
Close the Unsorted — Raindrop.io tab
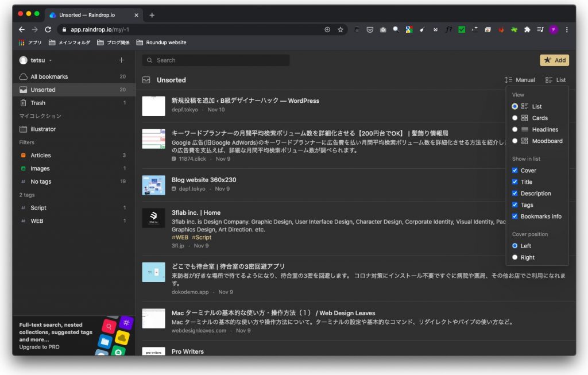136,15
